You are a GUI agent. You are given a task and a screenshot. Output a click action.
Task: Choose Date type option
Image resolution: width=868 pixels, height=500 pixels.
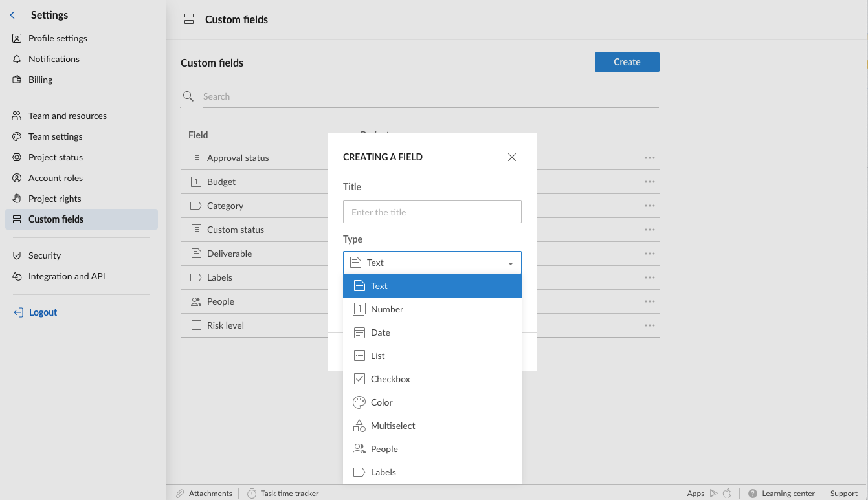click(x=432, y=332)
